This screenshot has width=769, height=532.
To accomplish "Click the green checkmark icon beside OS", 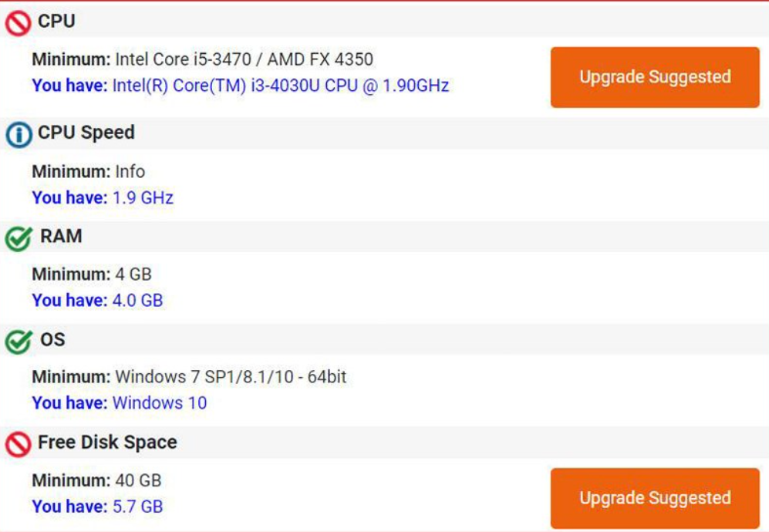I will pyautogui.click(x=19, y=342).
